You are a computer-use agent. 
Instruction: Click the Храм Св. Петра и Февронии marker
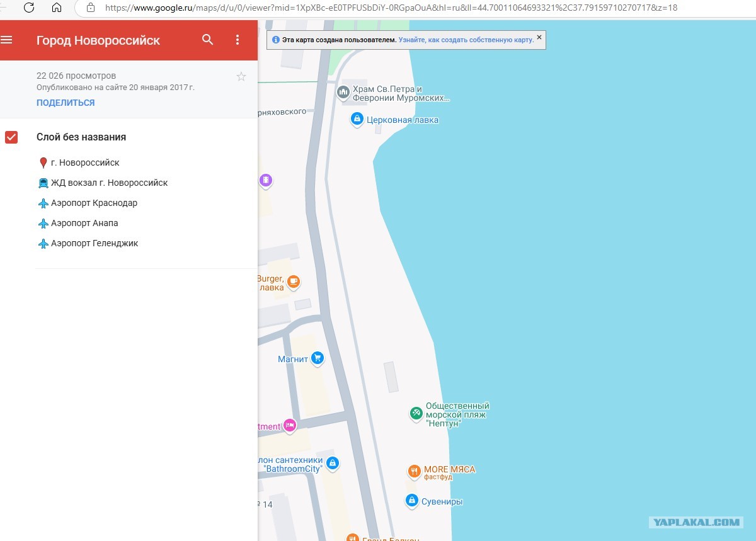point(343,93)
